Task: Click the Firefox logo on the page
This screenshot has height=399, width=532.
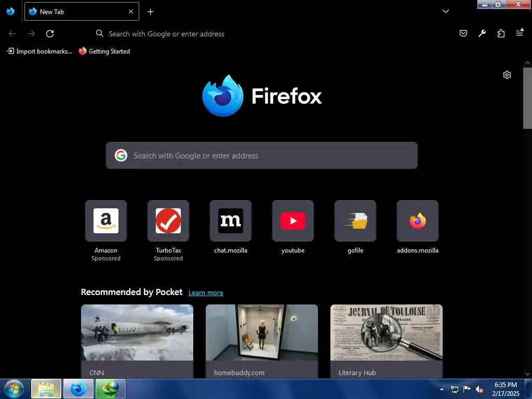Action: tap(262, 96)
